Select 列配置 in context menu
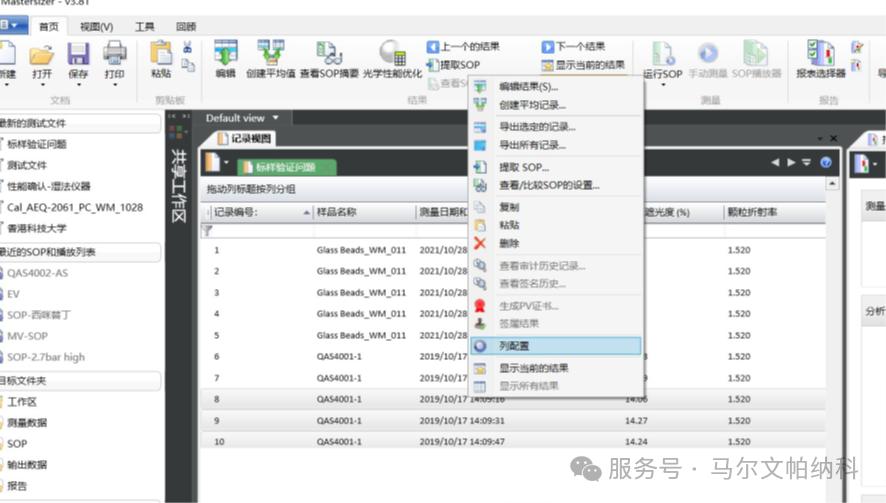This screenshot has height=503, width=886. pos(556,346)
